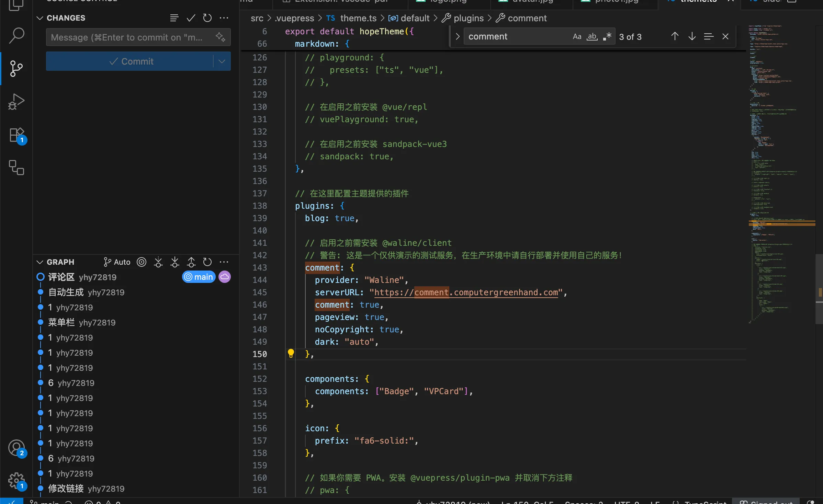Click the '3 of 3' match count text
Screen dimensions: 823x504
click(x=630, y=37)
